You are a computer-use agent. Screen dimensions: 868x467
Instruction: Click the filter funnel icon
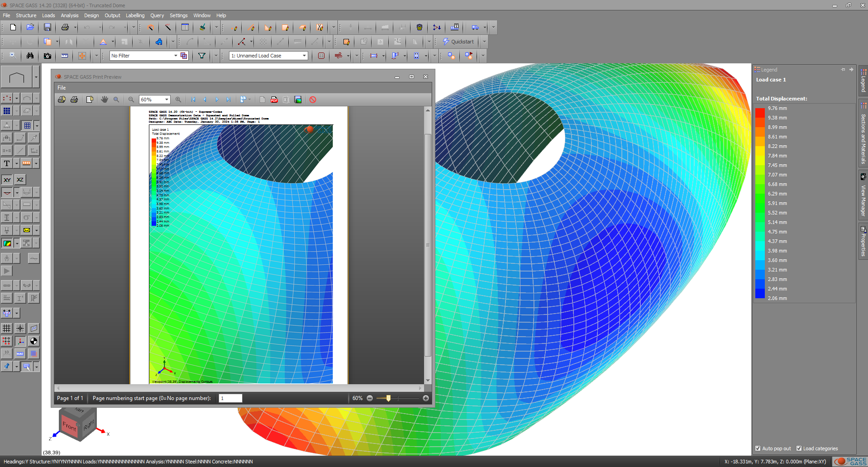202,56
